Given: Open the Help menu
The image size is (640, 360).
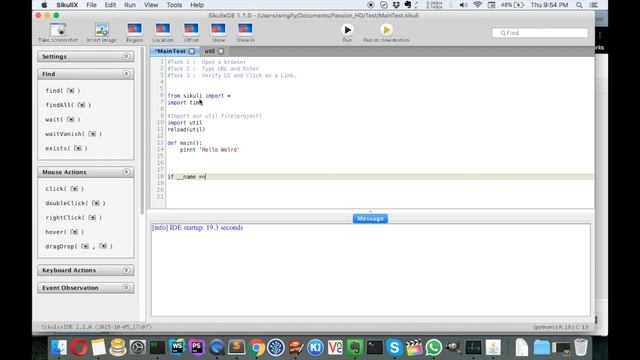Looking at the screenshot, I should tap(197, 5).
